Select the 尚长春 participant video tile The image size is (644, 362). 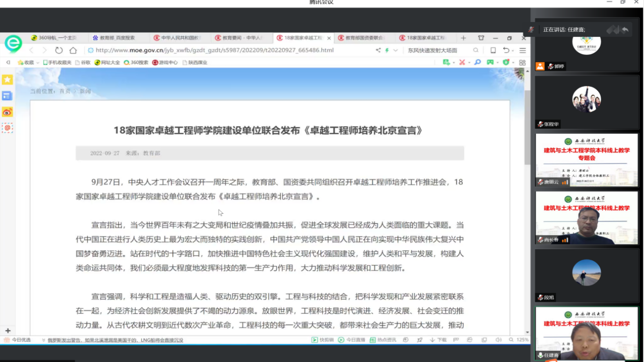coord(587,218)
